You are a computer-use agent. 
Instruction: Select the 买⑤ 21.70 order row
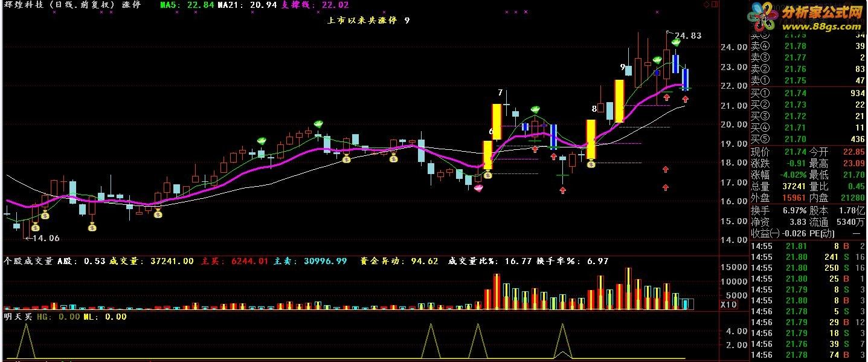[x=808, y=139]
